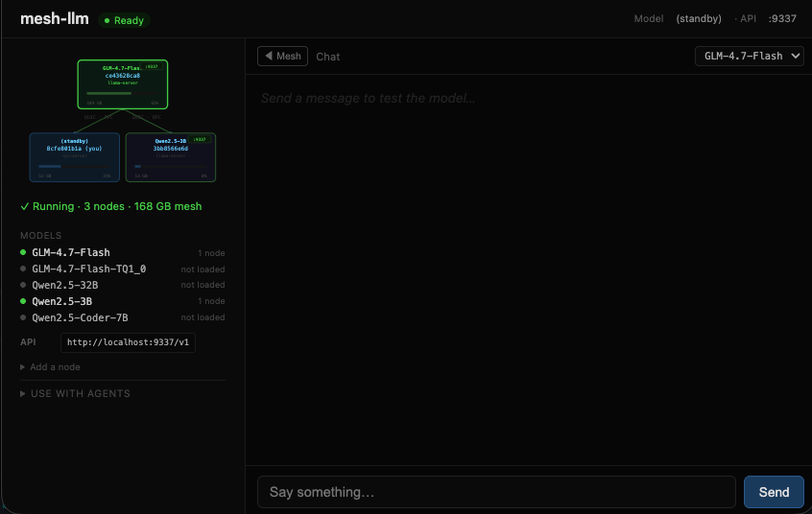Go back to the Mesh view
Viewport: 812px width, 514px height.
click(x=282, y=57)
